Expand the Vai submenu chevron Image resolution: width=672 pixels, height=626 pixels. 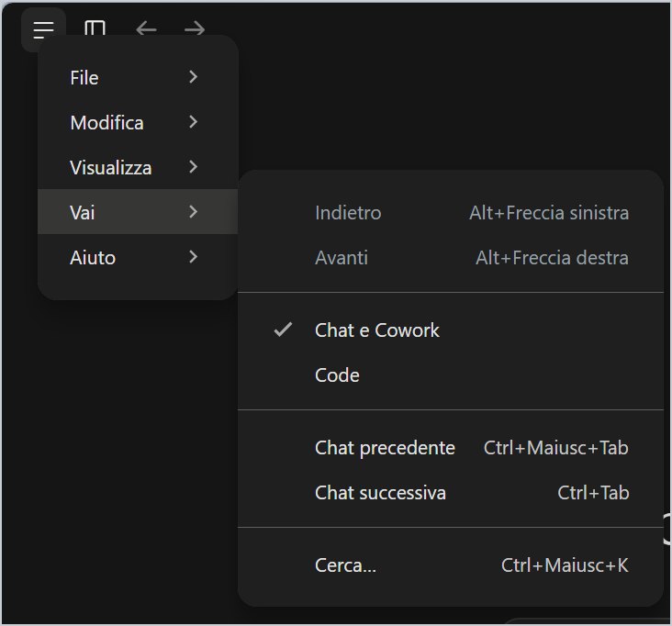[194, 211]
